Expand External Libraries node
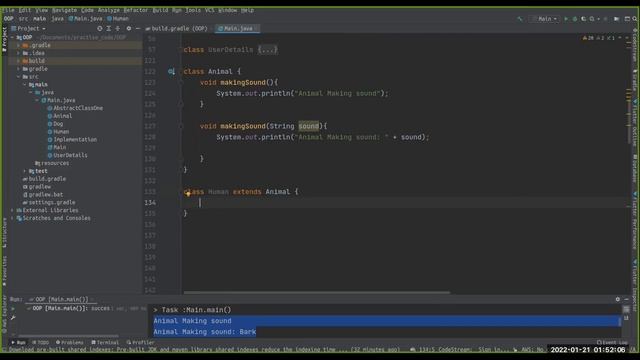 pos(12,210)
